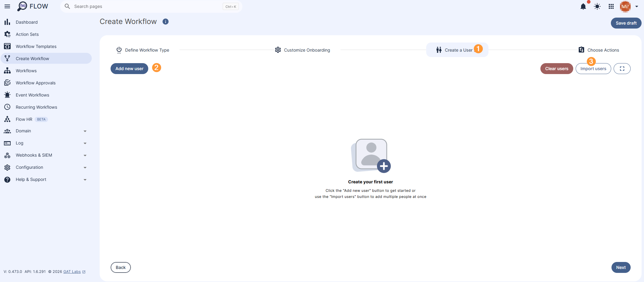
Task: Open the hamburger navigation menu
Action: click(x=7, y=6)
